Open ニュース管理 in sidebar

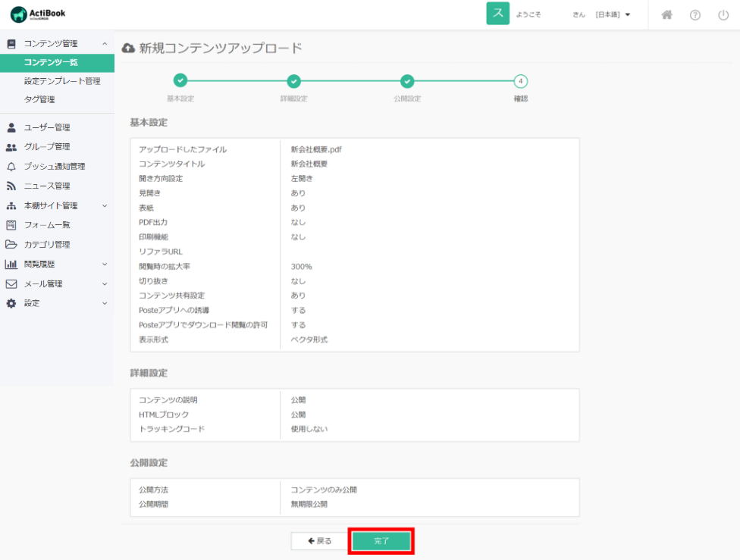click(x=46, y=186)
